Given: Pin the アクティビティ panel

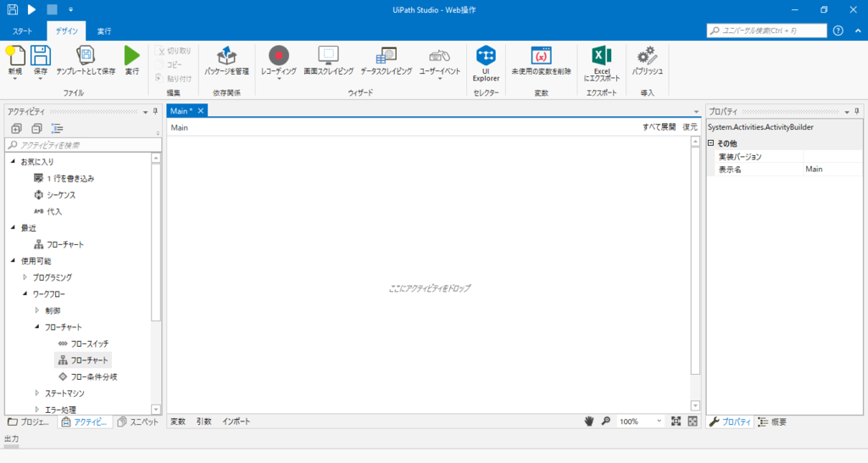Looking at the screenshot, I should 156,111.
